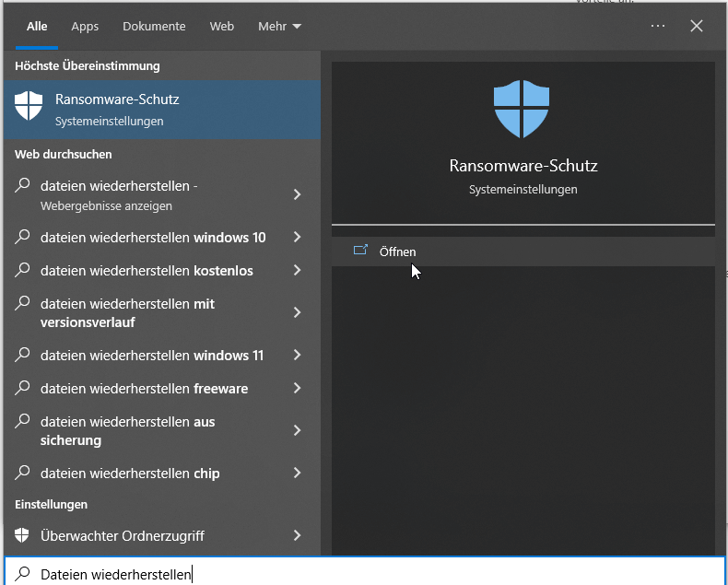Click magnifier icon beside 'Webergebnisse anzeigen' suggestion

[x=22, y=185]
